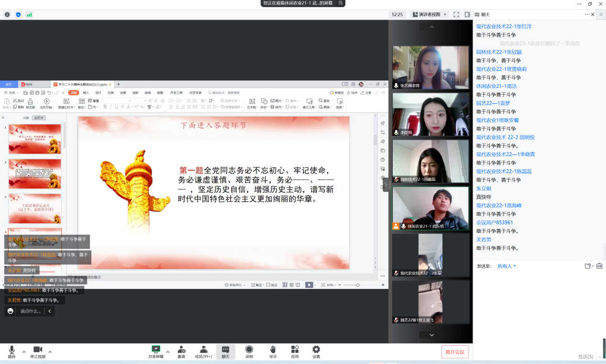The height and width of the screenshot is (364, 606).
Task: Open the 演讲者视图 view dropdown
Action: click(x=429, y=14)
